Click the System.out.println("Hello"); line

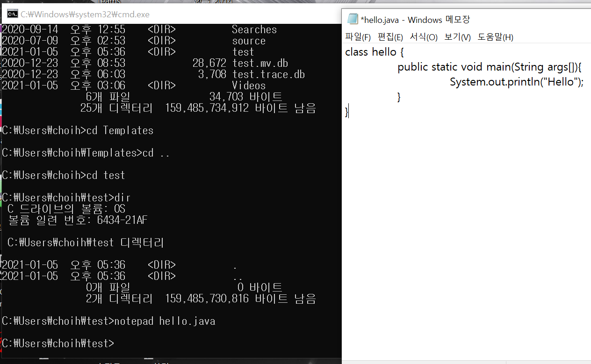coord(517,82)
